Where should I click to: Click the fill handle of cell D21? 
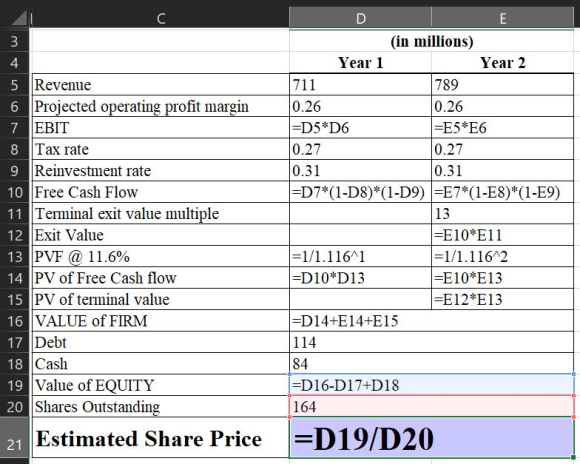[x=574, y=458]
